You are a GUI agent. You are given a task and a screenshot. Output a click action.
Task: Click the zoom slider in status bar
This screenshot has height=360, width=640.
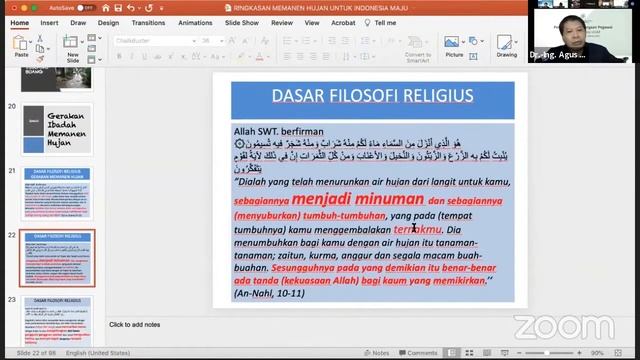549,353
